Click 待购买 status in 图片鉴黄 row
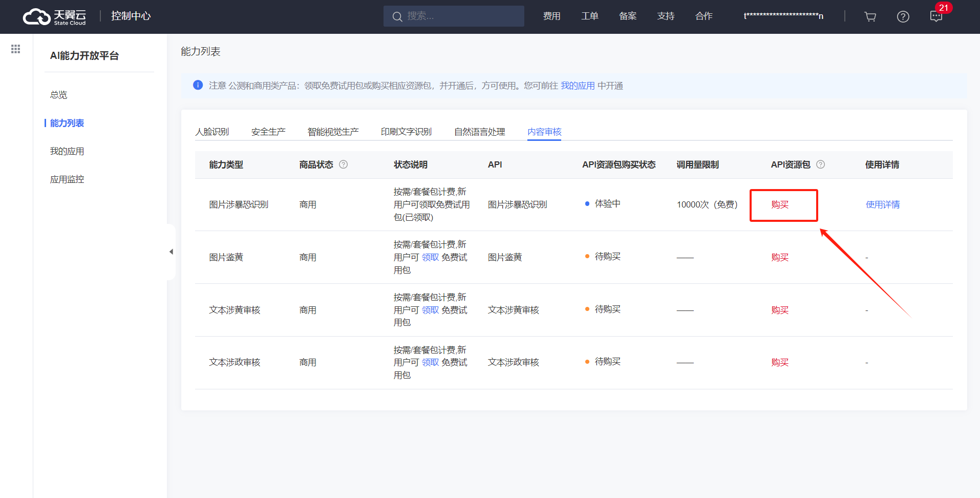 point(607,256)
